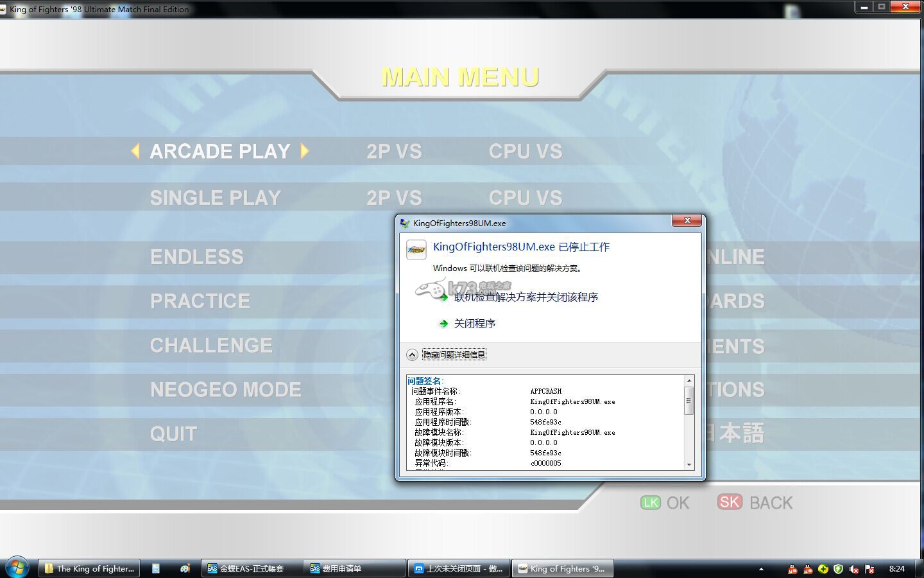Select ARCADE PLAY in main menu

point(220,152)
